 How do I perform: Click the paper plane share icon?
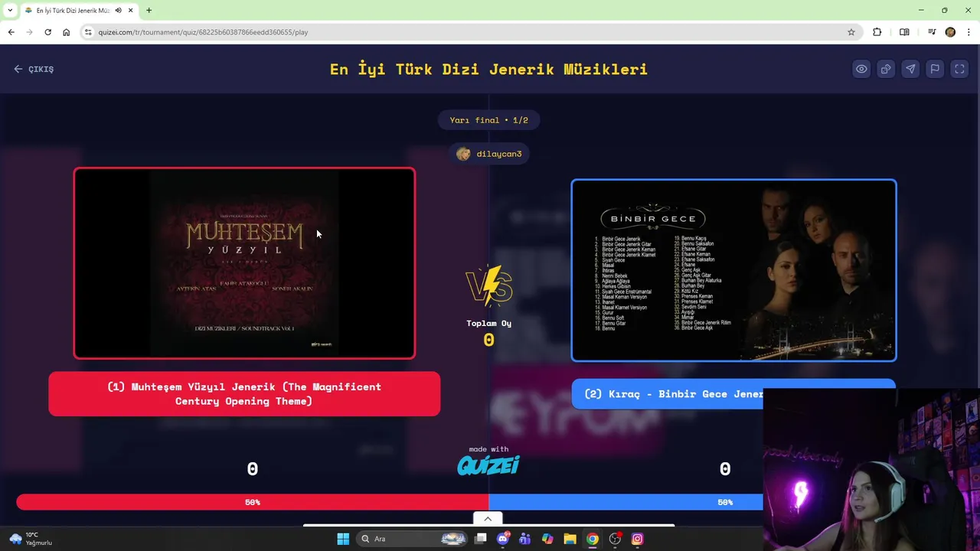[x=910, y=69]
